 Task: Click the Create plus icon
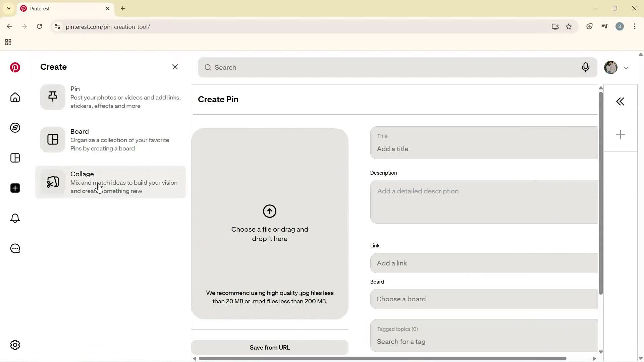point(15,188)
